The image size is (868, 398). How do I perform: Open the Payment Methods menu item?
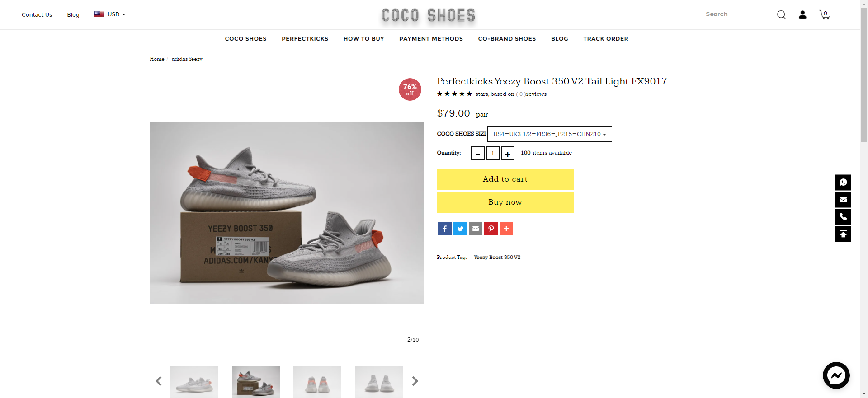[x=431, y=39]
